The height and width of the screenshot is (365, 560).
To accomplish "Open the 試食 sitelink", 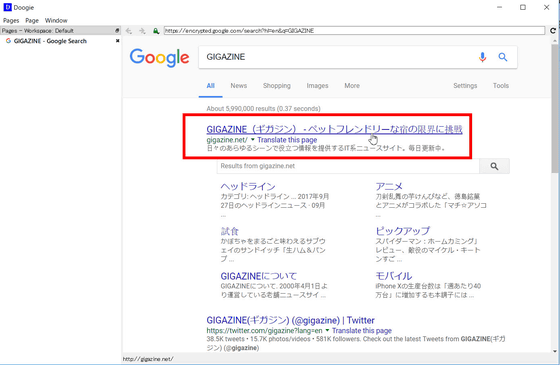I will pyautogui.click(x=229, y=231).
